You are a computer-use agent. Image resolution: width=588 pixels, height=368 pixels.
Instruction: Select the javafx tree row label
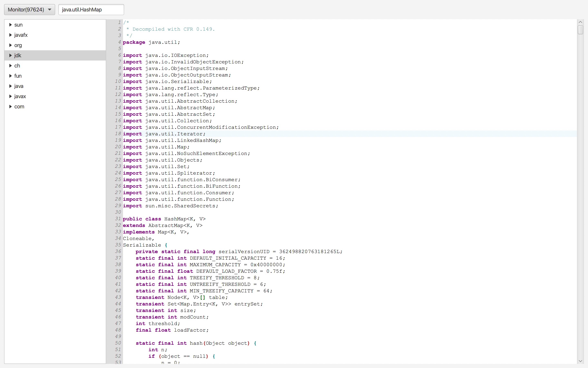click(x=21, y=35)
